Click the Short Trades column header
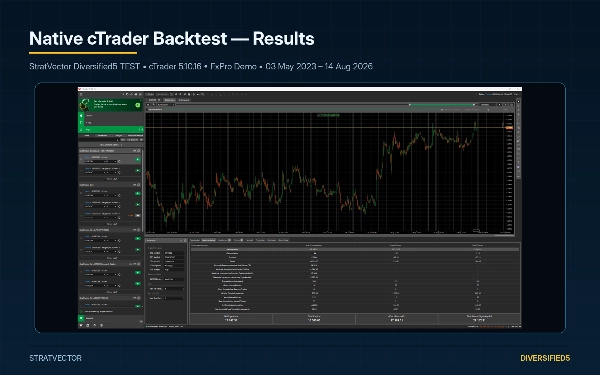Viewport: 600px width, 375px height. coord(478,245)
